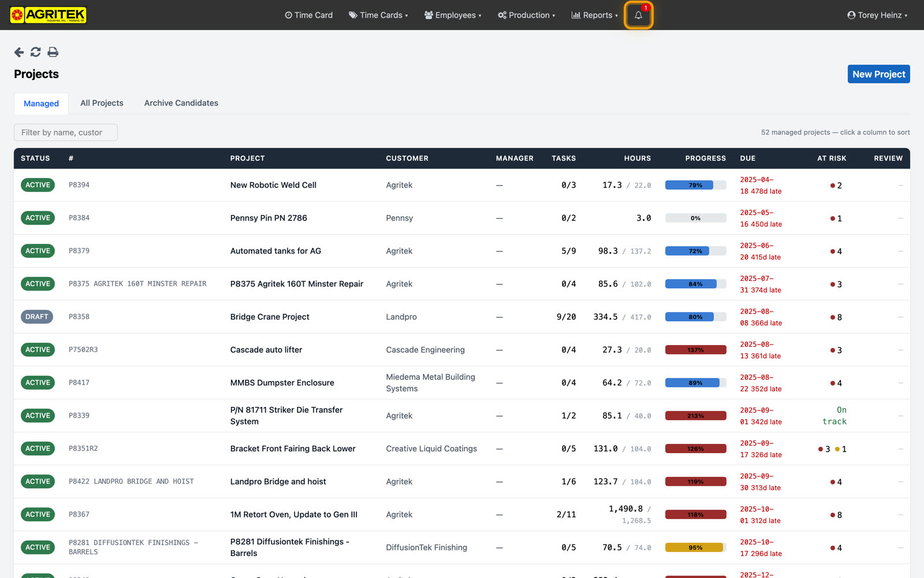Click the Landpro customer cell
Image resolution: width=924 pixels, height=578 pixels.
tap(401, 317)
